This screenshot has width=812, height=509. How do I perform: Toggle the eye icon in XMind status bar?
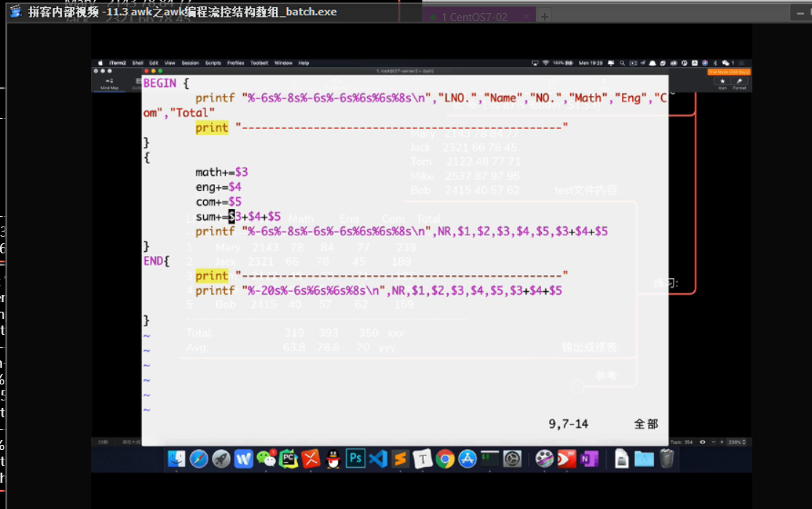coord(702,442)
